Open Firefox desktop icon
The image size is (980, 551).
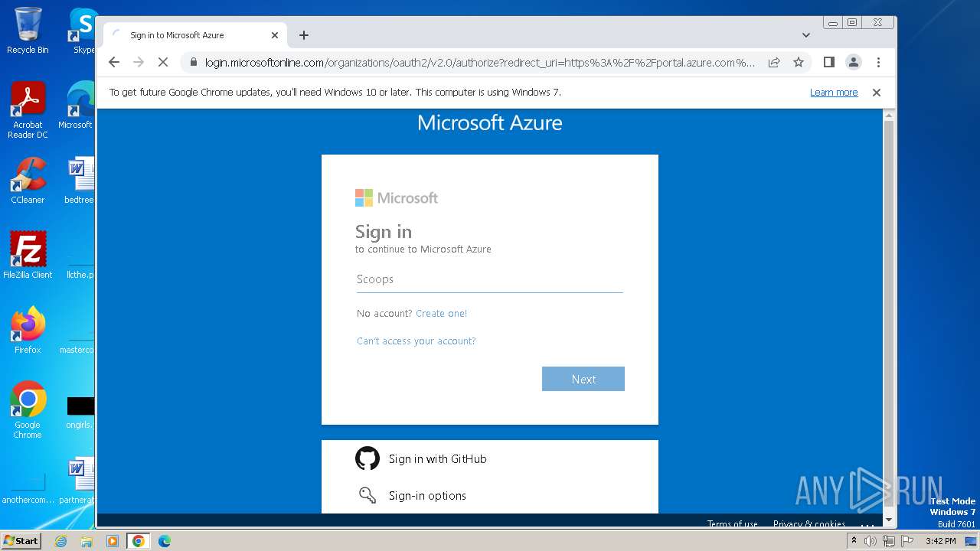click(28, 330)
